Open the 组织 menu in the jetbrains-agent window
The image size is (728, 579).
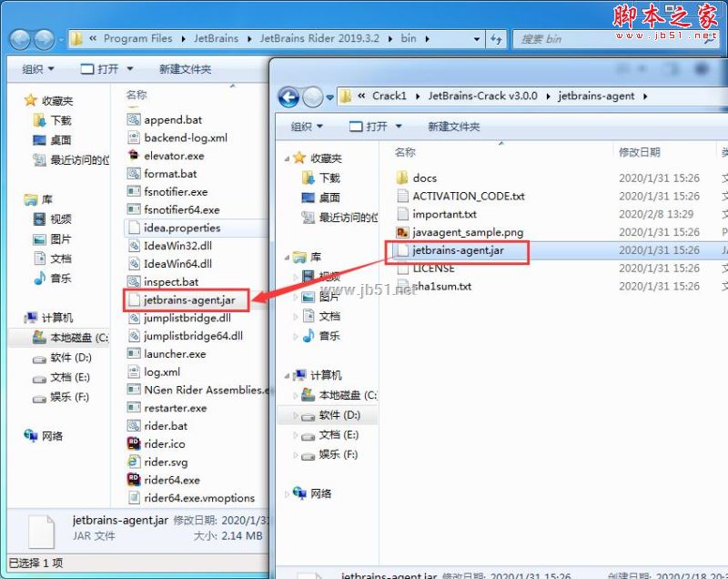[307, 127]
